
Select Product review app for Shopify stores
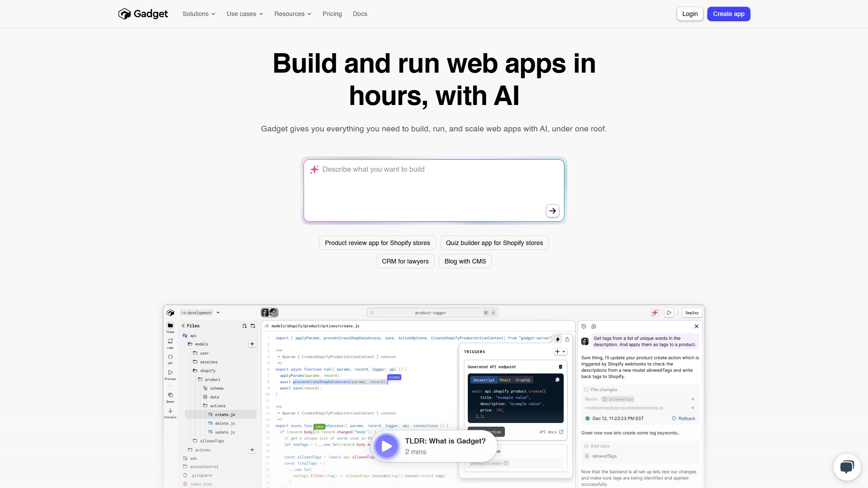pyautogui.click(x=377, y=243)
